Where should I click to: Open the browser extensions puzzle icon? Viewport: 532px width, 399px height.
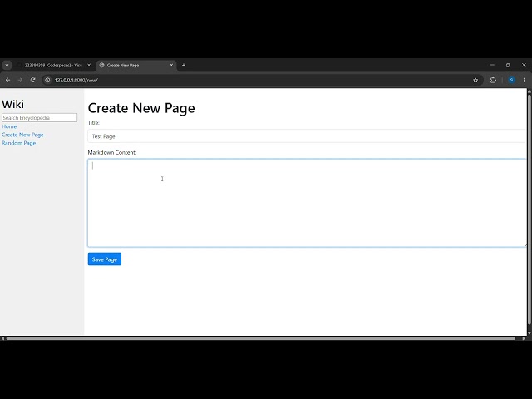(x=493, y=80)
